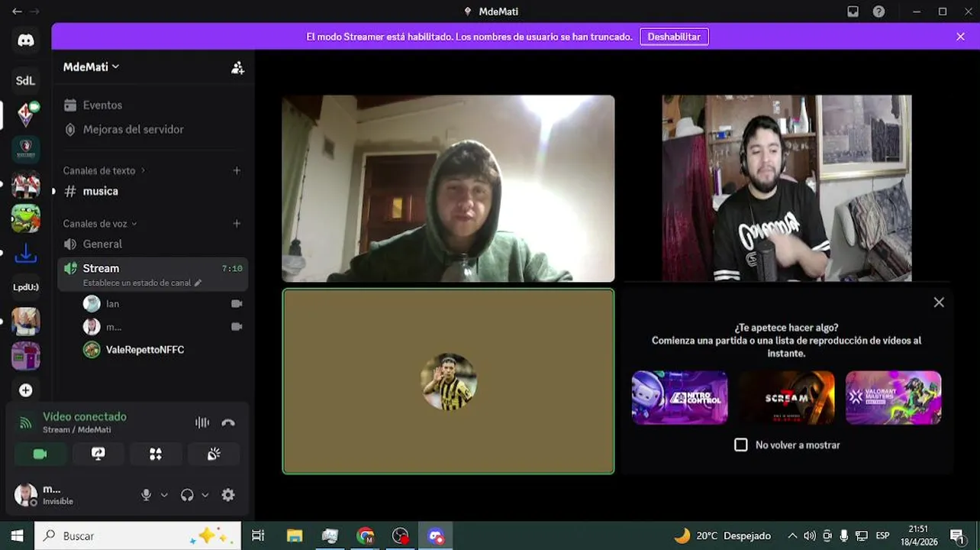This screenshot has height=550, width=980.
Task: Open Discord help question mark
Action: point(879,11)
